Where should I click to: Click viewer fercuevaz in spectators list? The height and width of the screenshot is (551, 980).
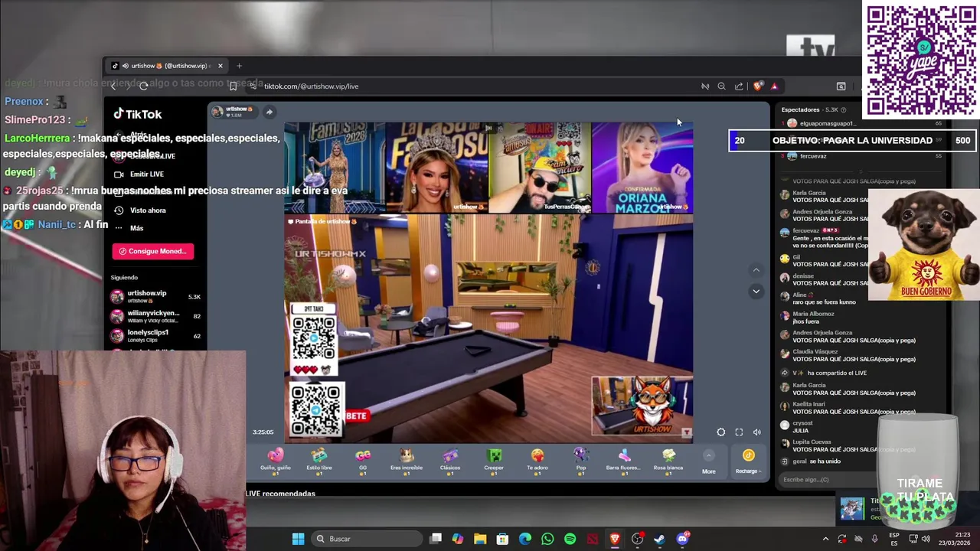[x=813, y=156]
